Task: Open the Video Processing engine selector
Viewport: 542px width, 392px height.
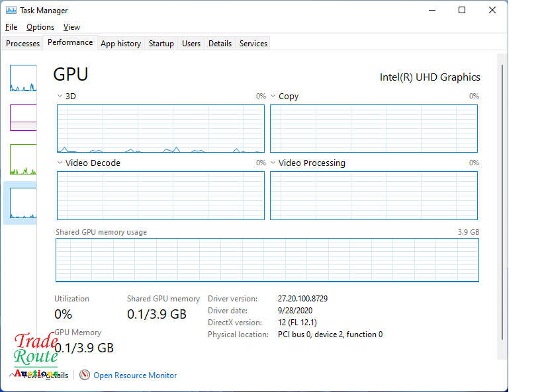Action: coord(273,163)
